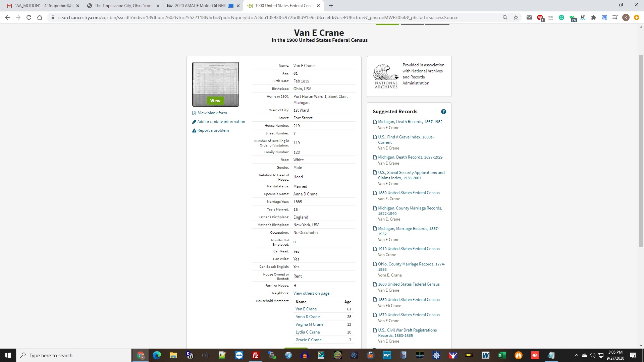Click the volume speaker icon in the system tray
This screenshot has height=362, width=644.
(x=592, y=355)
